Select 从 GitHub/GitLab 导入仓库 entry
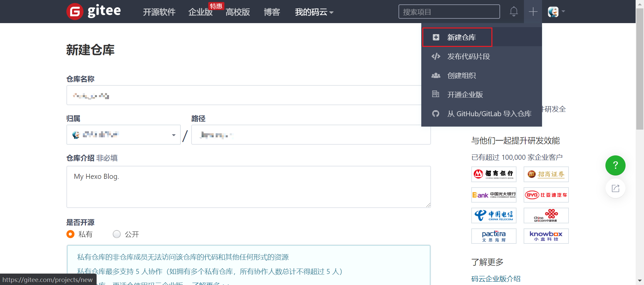The height and width of the screenshot is (285, 644). coord(482,114)
